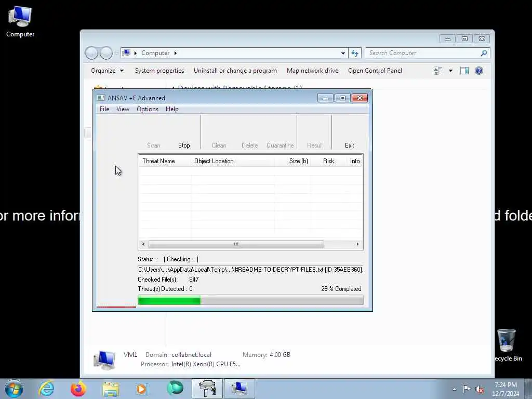Stop the running scan
Image resolution: width=532 pixels, height=399 pixels.
coord(184,145)
